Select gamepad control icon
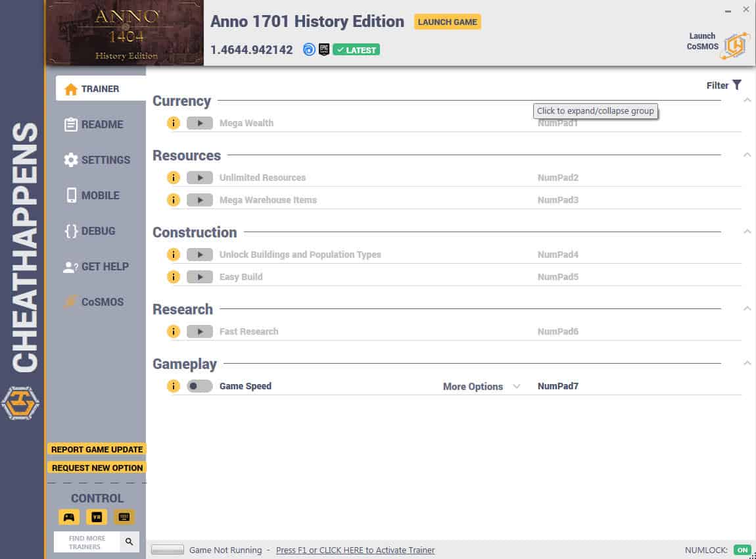 pos(69,517)
